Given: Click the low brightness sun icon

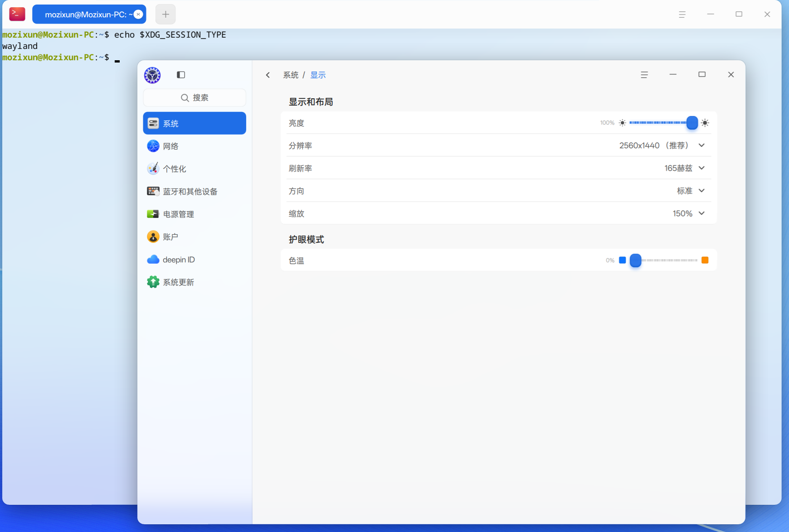Looking at the screenshot, I should [622, 123].
